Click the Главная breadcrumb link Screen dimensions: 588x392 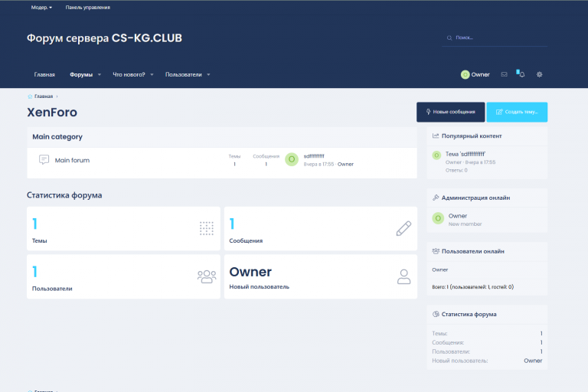tap(44, 96)
